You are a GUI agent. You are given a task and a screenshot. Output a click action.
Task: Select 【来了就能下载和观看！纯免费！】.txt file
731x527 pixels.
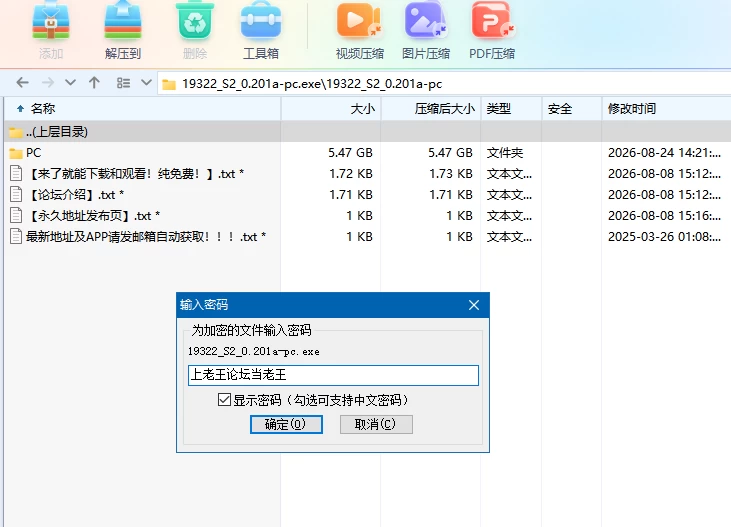tap(368, 174)
